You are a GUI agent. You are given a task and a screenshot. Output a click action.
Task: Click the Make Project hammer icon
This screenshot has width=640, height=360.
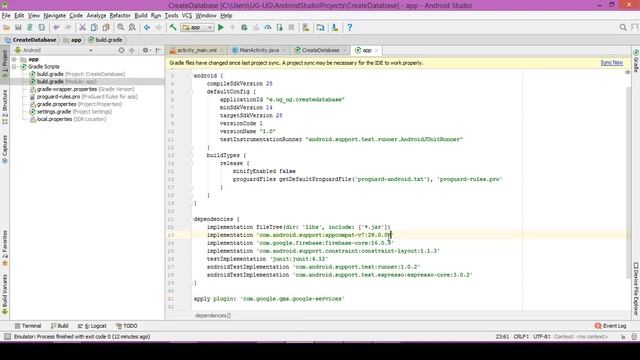(x=173, y=27)
